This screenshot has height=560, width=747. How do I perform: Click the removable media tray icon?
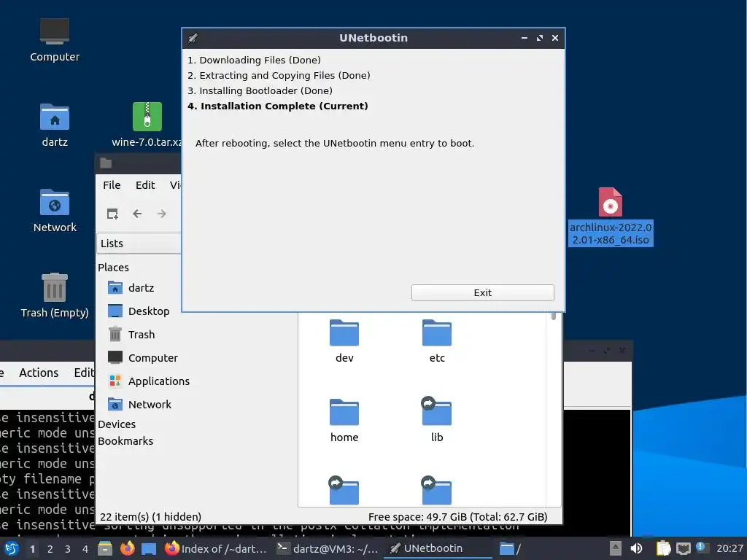(616, 548)
